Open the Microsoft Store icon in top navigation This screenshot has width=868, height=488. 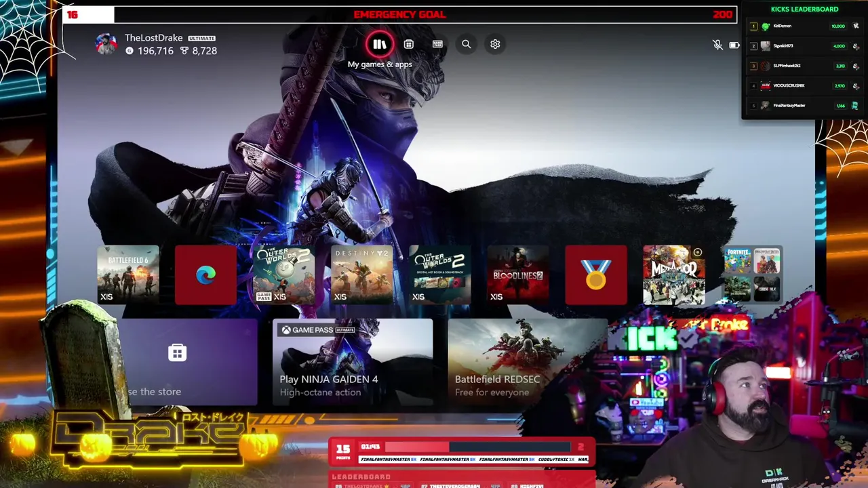click(x=408, y=44)
